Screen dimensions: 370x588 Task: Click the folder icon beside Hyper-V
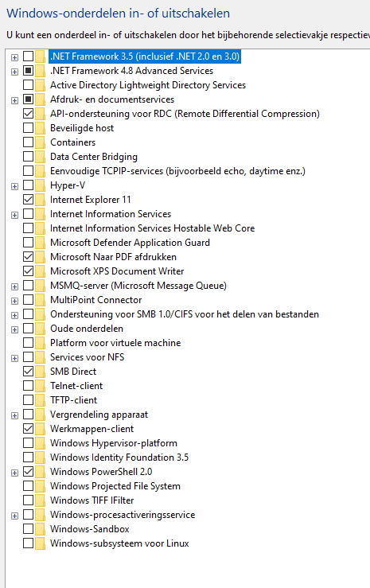pyautogui.click(x=40, y=185)
